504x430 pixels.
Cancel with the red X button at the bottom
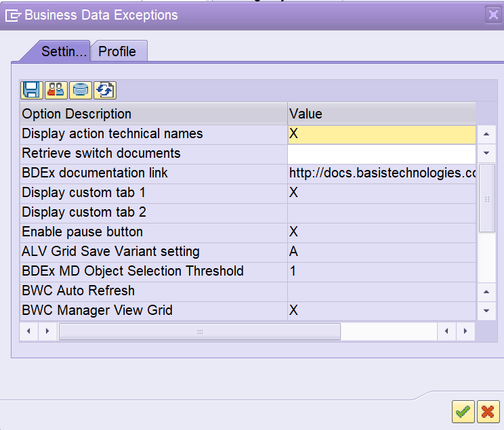[x=487, y=411]
